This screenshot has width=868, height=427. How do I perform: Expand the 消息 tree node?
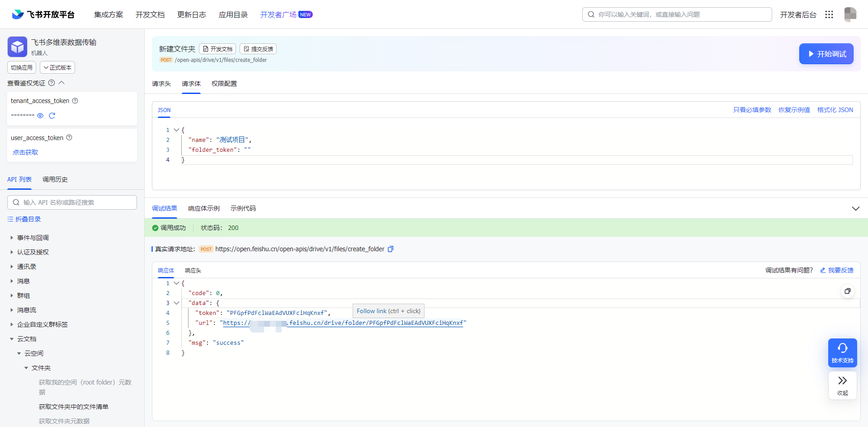[12, 281]
